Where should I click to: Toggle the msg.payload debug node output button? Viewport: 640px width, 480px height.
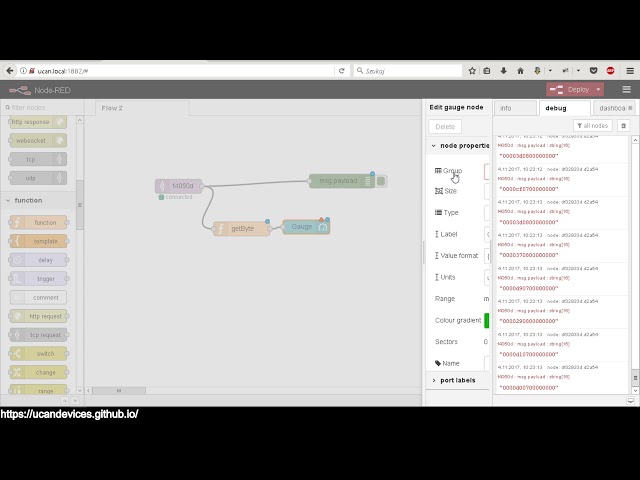pyautogui.click(x=381, y=181)
